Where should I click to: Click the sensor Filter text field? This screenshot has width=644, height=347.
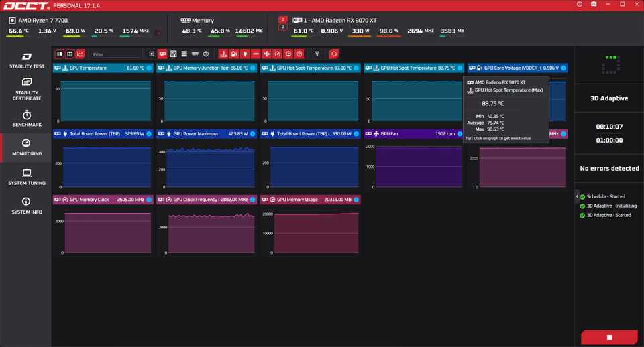[x=116, y=54]
